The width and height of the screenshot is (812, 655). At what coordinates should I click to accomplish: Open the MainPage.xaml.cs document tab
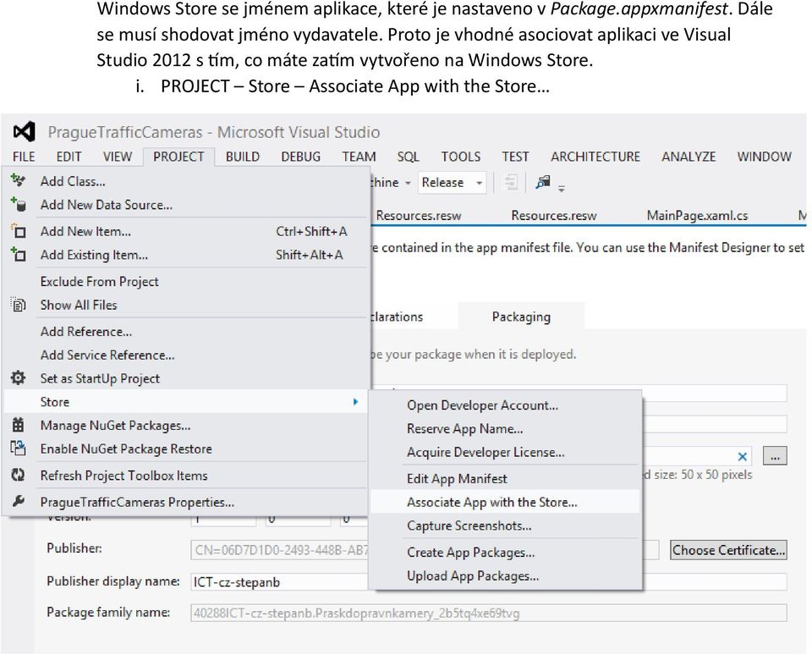[x=697, y=215]
